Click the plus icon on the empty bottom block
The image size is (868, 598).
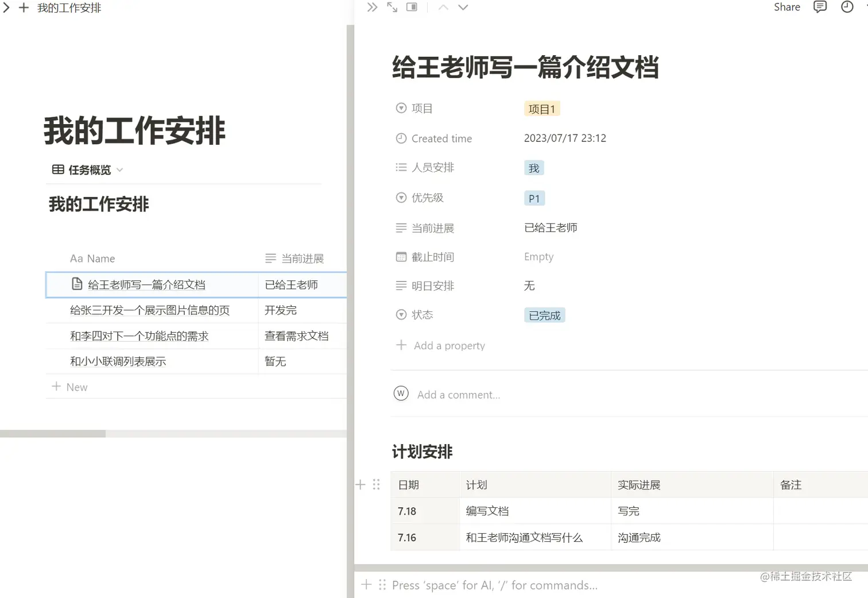[366, 585]
